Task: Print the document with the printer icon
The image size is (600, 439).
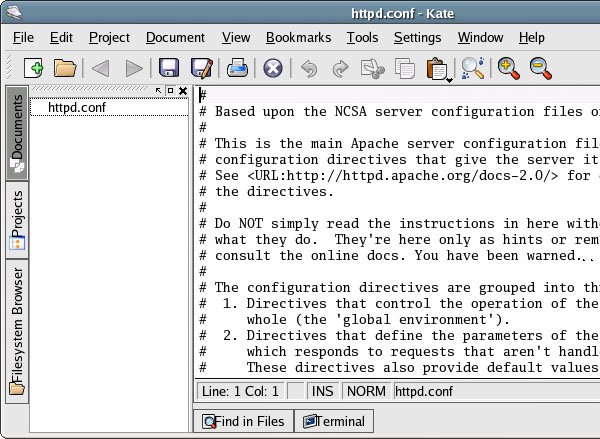Action: tap(237, 68)
